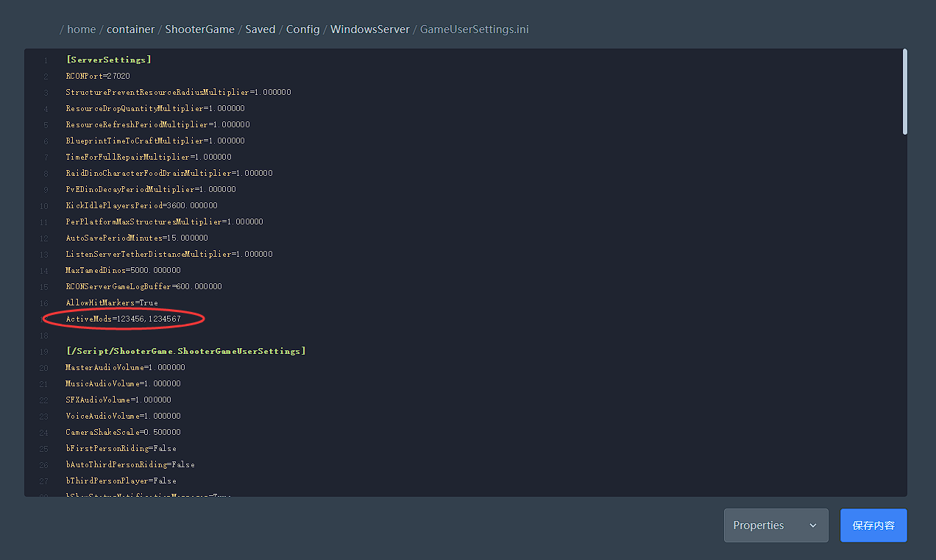This screenshot has height=560, width=936.
Task: Navigate to ShooterGame breadcrumb folder
Action: (200, 29)
